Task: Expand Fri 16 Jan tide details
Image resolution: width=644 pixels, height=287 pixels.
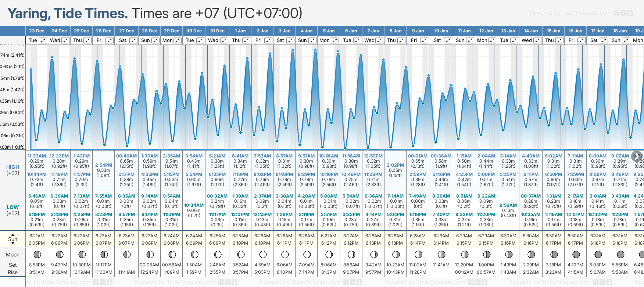Action: [582, 40]
